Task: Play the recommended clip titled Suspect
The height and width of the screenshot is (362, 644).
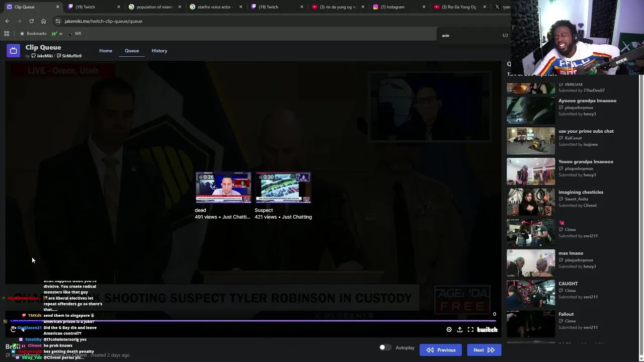Action: 283,188
